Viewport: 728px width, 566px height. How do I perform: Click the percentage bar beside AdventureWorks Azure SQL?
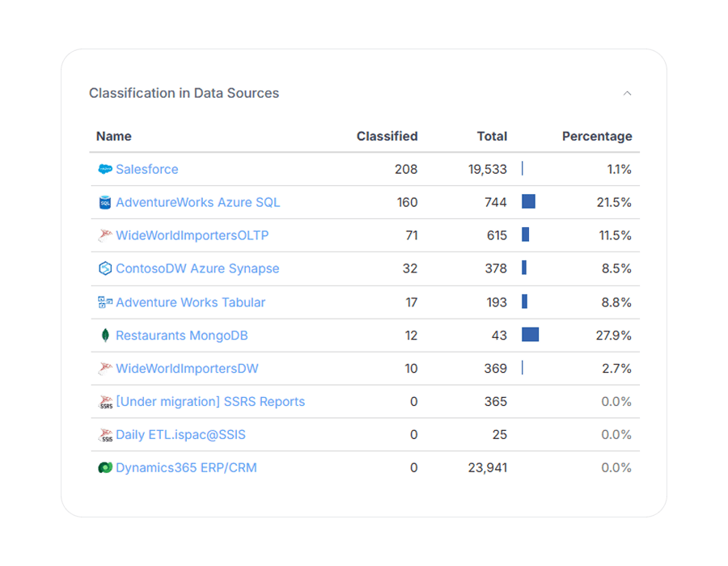[x=528, y=202]
